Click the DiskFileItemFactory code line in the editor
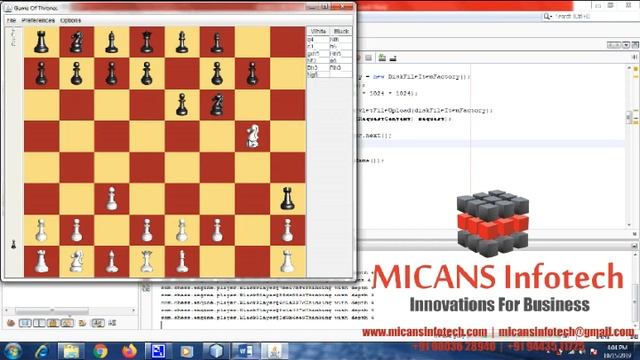 point(413,76)
